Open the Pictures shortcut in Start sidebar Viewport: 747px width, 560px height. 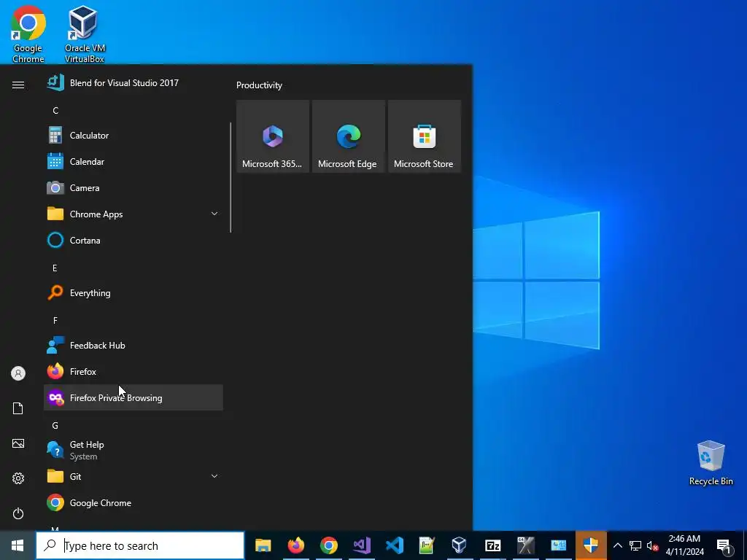coord(18,443)
